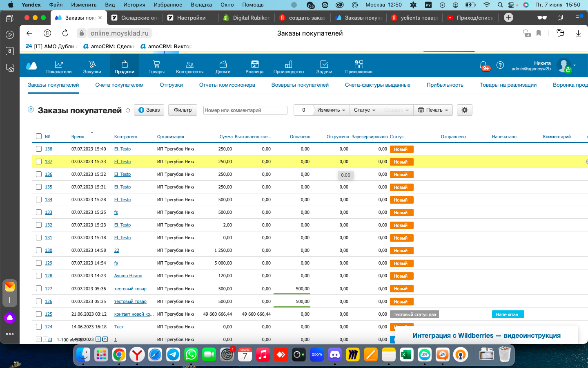The image size is (588, 368).
Task: Click the help question mark in header
Action: click(x=500, y=65)
